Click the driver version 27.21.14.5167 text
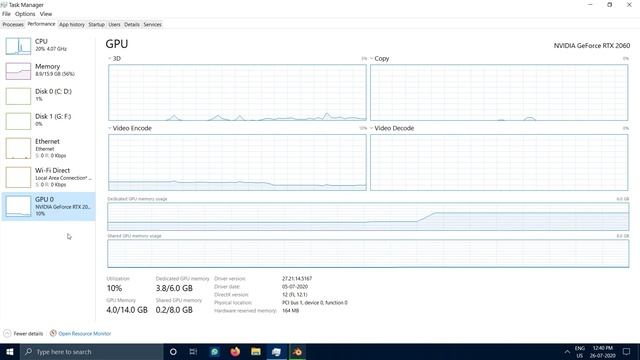The image size is (640, 360). point(297,278)
